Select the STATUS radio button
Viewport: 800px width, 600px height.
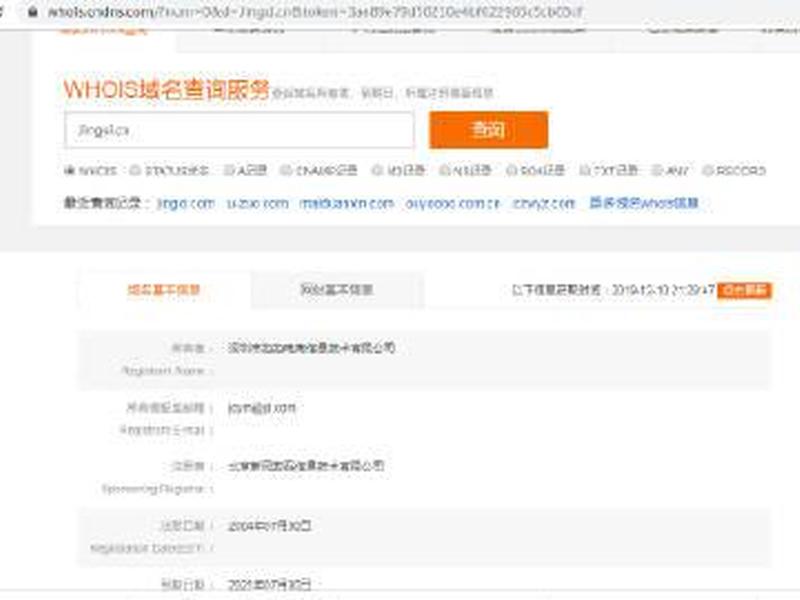click(x=135, y=170)
